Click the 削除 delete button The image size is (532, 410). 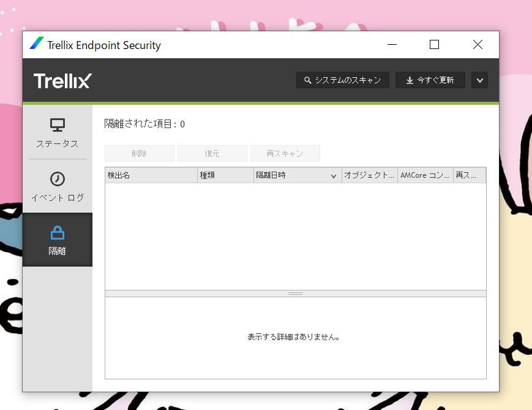coord(140,154)
